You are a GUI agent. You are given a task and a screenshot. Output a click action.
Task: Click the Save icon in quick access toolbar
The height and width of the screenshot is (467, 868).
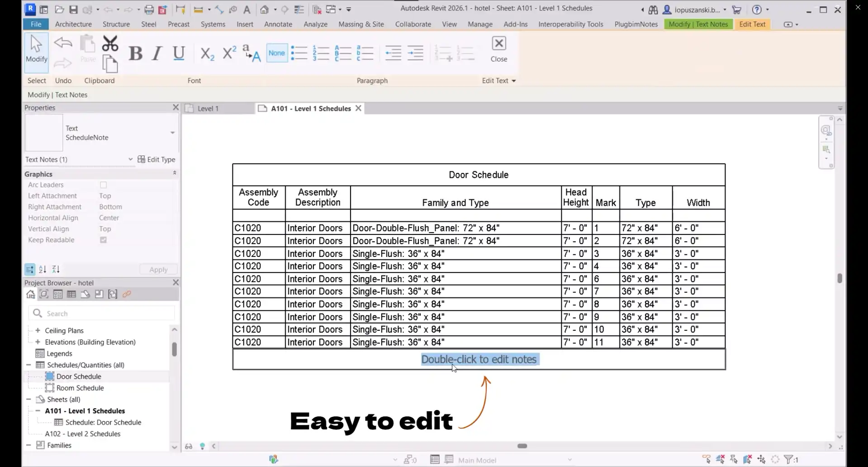pyautogui.click(x=73, y=10)
